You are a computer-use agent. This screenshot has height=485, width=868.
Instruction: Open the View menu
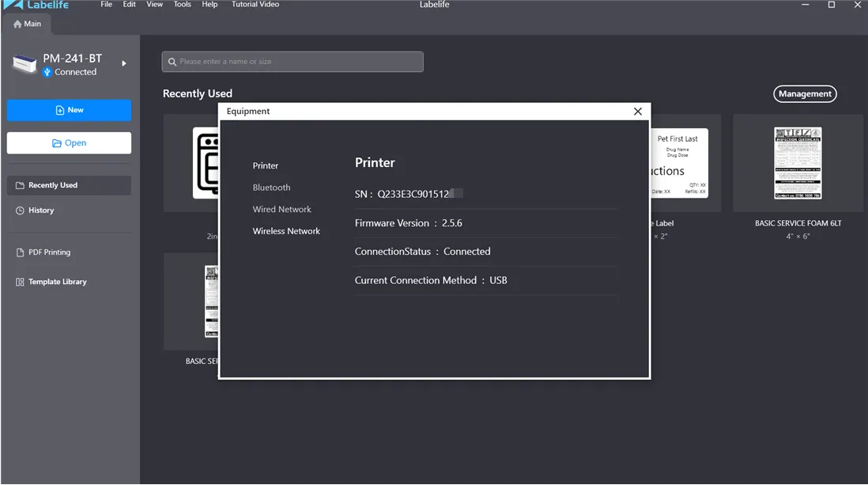click(x=154, y=5)
